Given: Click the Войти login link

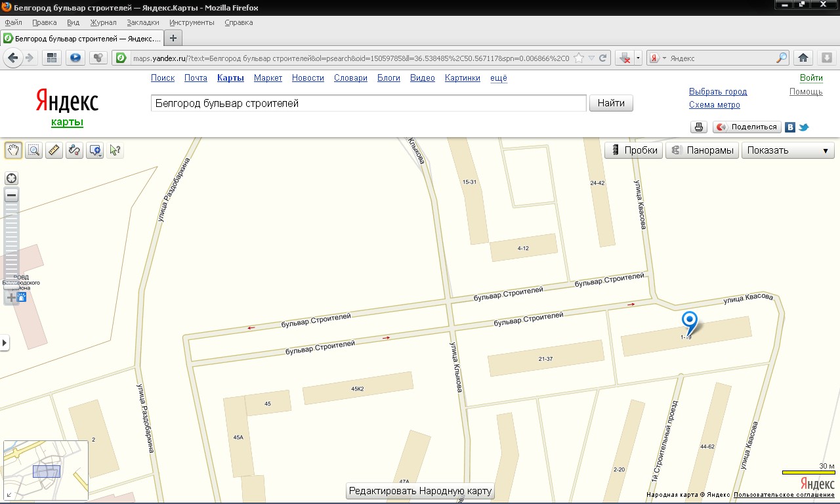Looking at the screenshot, I should click(x=811, y=77).
